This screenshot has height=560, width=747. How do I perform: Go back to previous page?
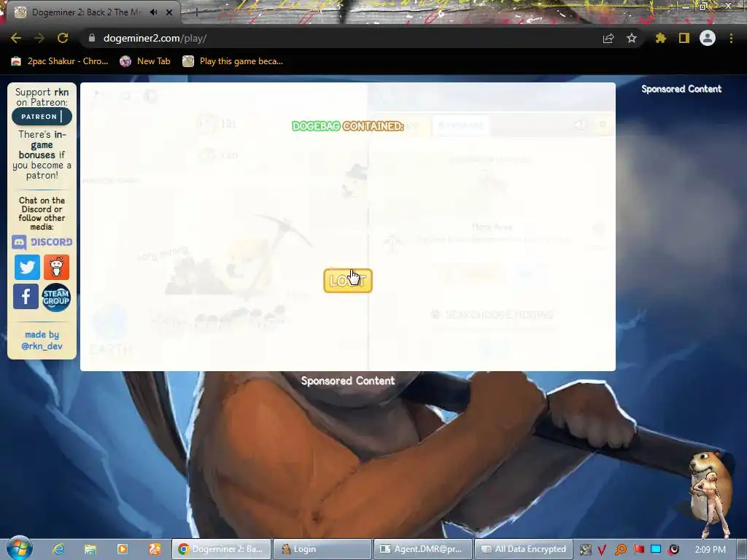point(16,38)
